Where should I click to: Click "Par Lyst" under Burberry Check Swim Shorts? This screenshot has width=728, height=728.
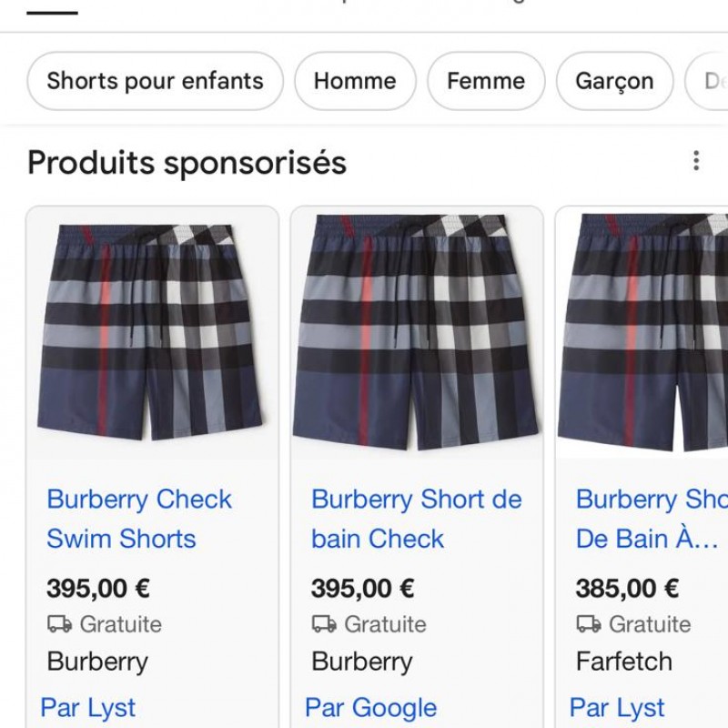coord(87,707)
